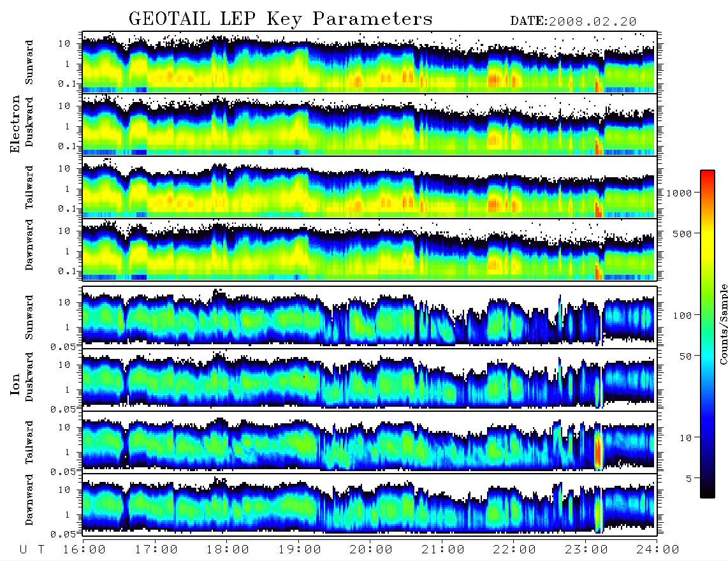Click the Counts/Sample color bar
This screenshot has height=561, width=728.
(707, 334)
